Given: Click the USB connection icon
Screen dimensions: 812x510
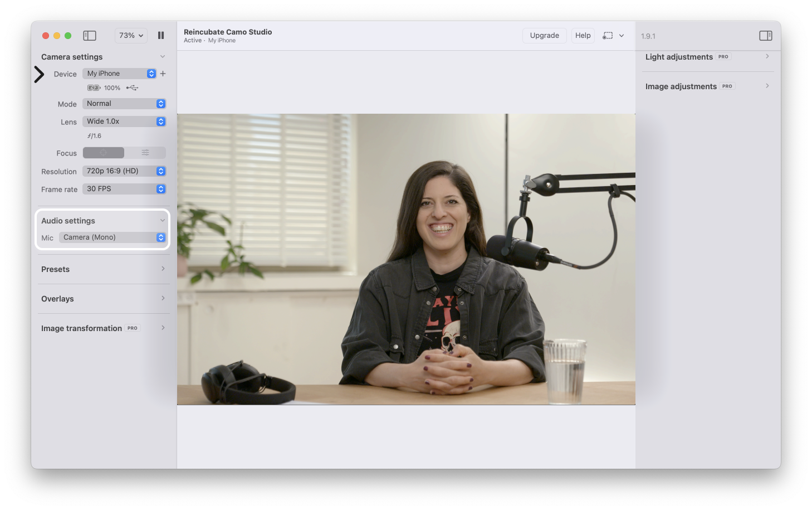Looking at the screenshot, I should [x=132, y=88].
